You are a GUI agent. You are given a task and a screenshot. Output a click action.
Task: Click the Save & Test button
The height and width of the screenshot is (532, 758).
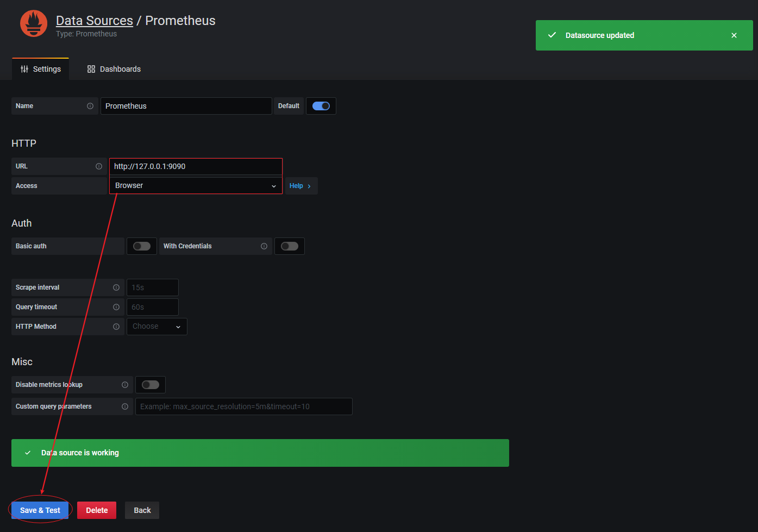click(40, 510)
